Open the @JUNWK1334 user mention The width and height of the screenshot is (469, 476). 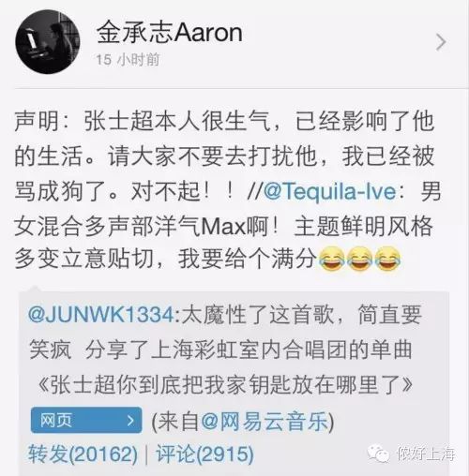(101, 315)
